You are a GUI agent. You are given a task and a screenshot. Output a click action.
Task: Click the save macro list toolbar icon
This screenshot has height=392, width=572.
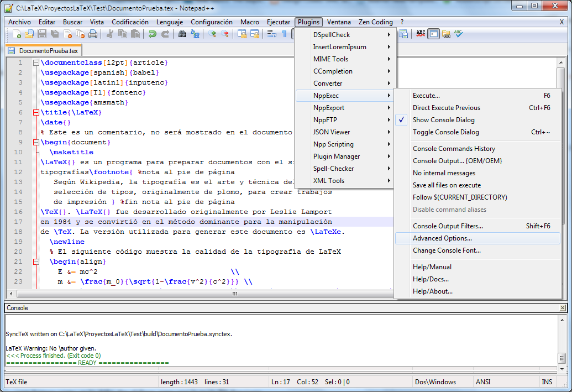[x=403, y=34]
